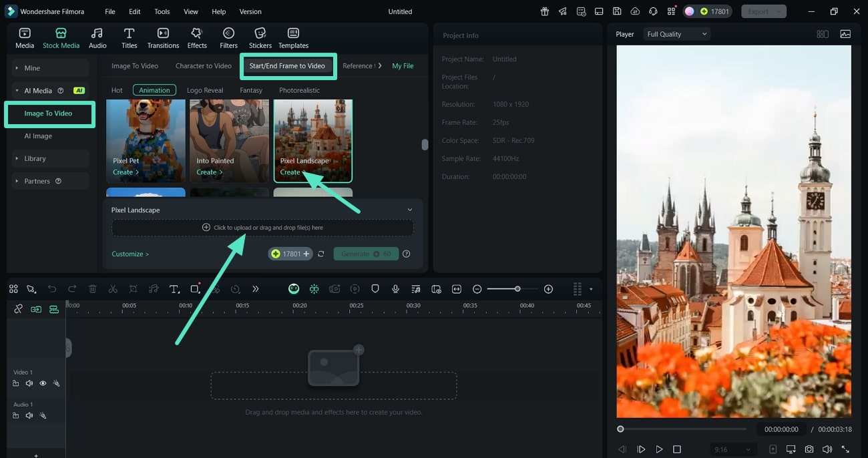Toggle Video 1 track visibility eye

coord(43,384)
